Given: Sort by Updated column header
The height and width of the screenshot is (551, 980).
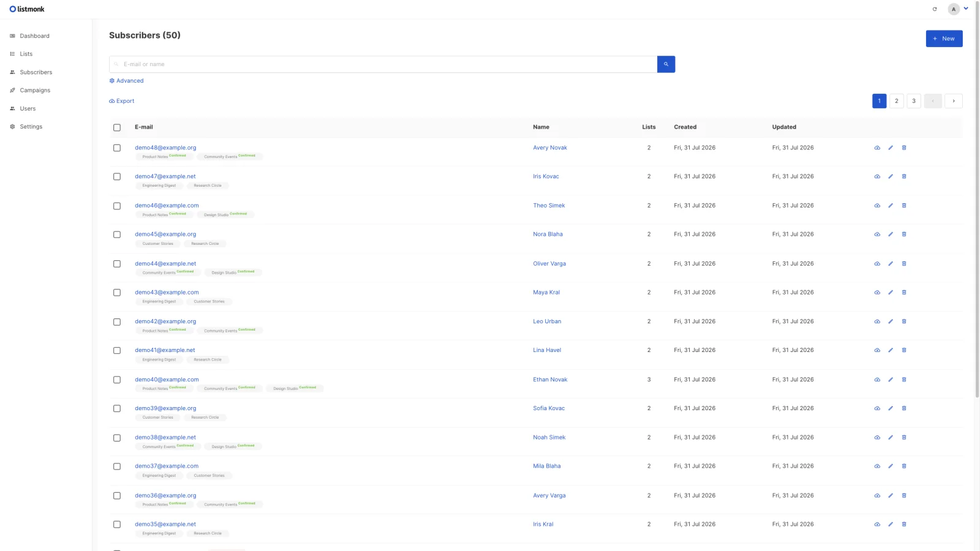Looking at the screenshot, I should pos(784,127).
